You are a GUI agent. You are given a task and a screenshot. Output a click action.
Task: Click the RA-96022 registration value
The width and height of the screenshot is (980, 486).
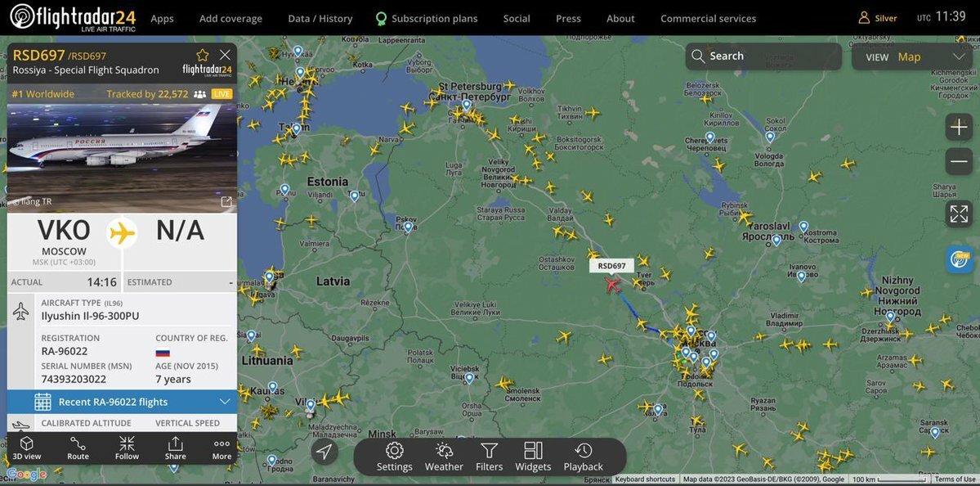tap(65, 351)
